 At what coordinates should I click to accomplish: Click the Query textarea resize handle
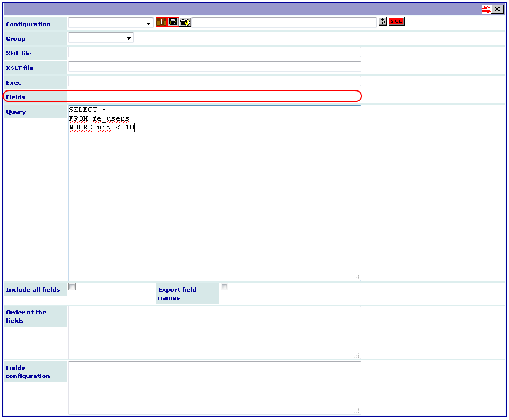point(357,277)
